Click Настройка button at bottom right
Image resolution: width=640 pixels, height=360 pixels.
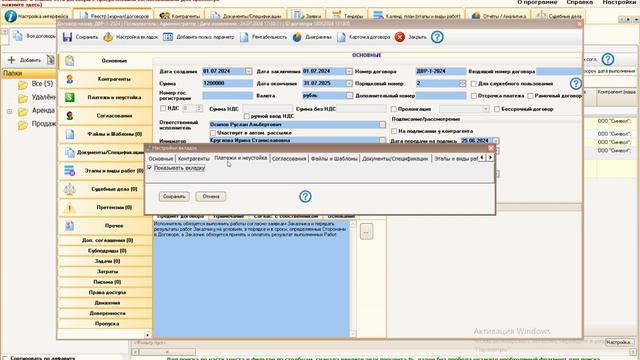[619, 342]
